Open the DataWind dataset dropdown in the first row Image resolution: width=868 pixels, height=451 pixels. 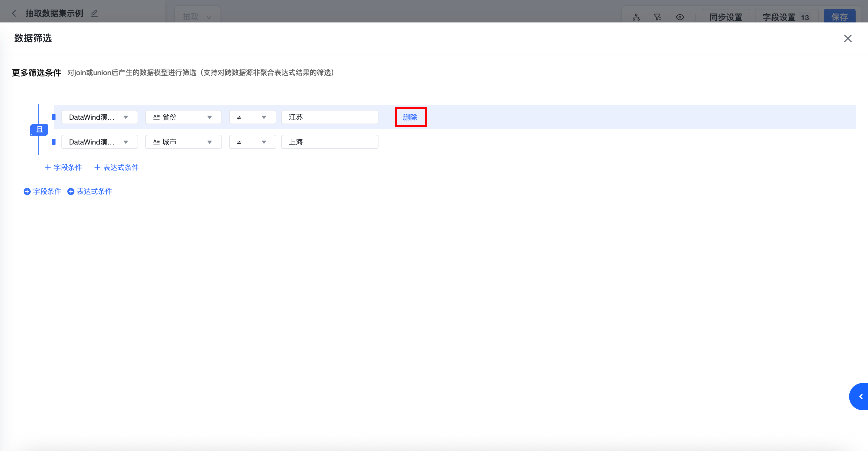click(99, 117)
